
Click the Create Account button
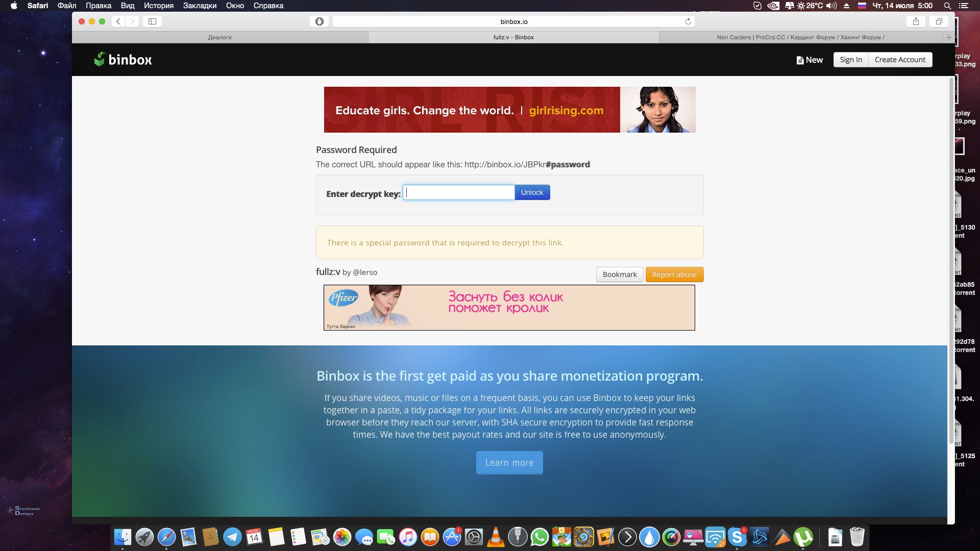900,60
